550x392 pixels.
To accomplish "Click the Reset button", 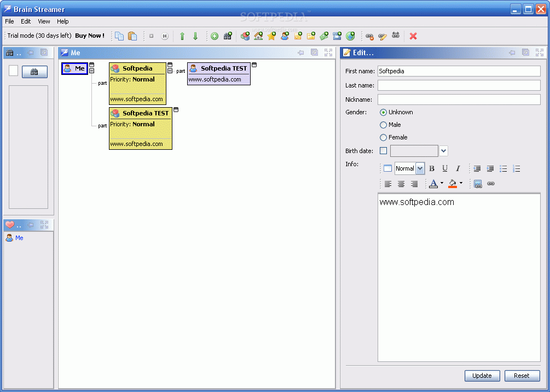I will click(522, 376).
